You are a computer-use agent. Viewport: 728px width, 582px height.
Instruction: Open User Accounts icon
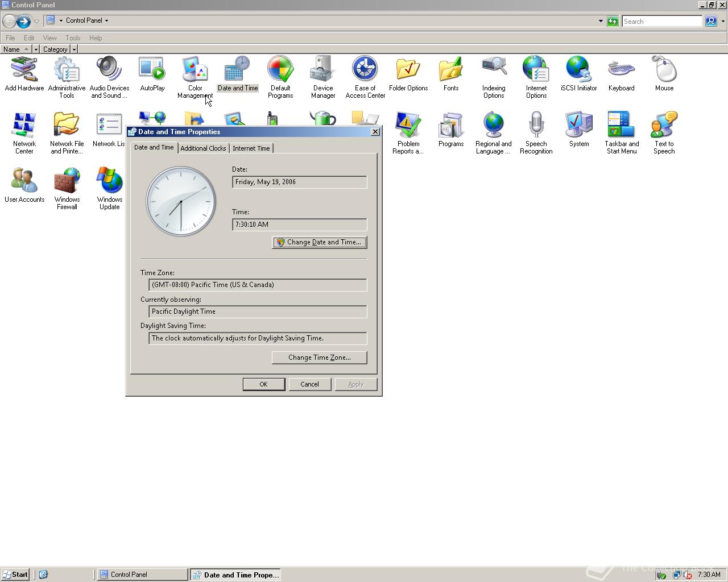point(24,186)
